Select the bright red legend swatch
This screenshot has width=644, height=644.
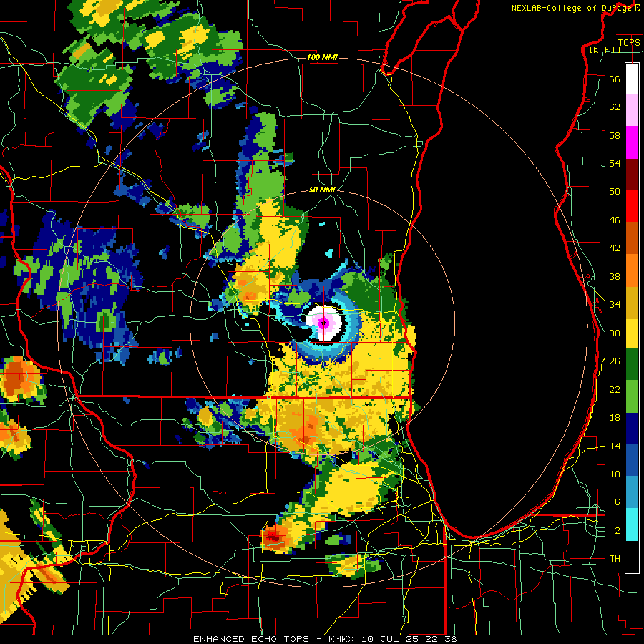coord(632,206)
